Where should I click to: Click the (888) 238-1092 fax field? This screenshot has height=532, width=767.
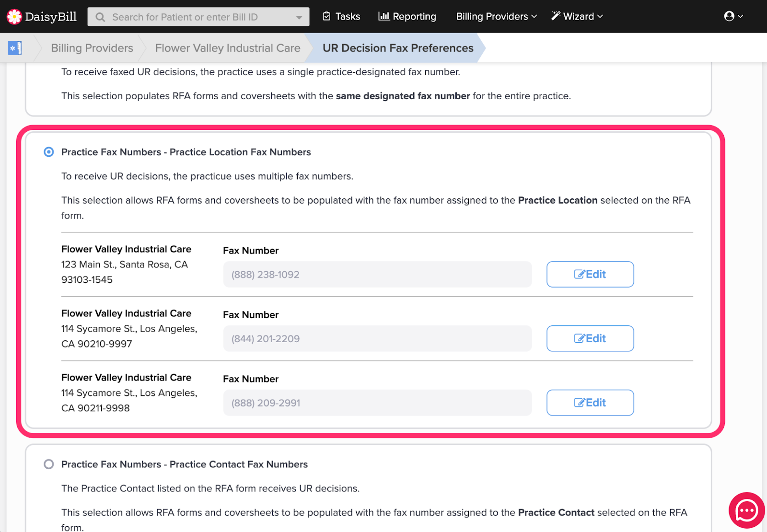pos(377,274)
